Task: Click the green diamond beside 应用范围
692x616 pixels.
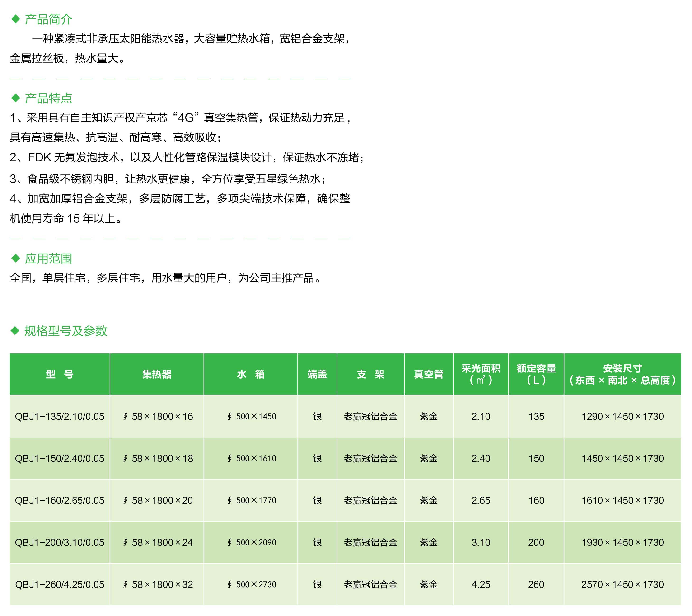Action: [x=16, y=258]
